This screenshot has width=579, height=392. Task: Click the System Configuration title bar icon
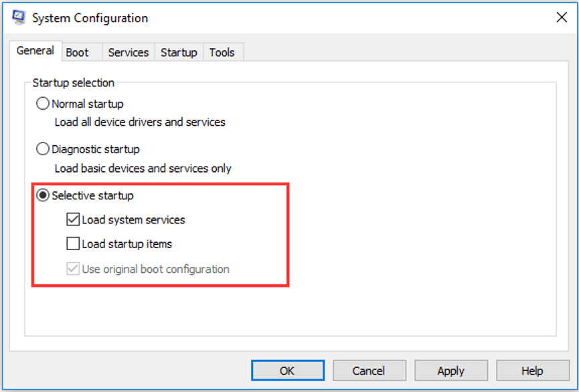tap(19, 17)
